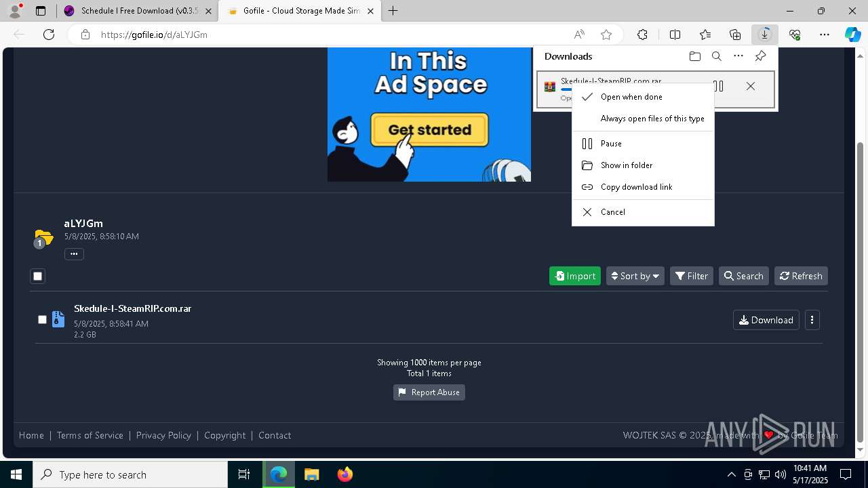Pause the download using pause icon

(719, 86)
